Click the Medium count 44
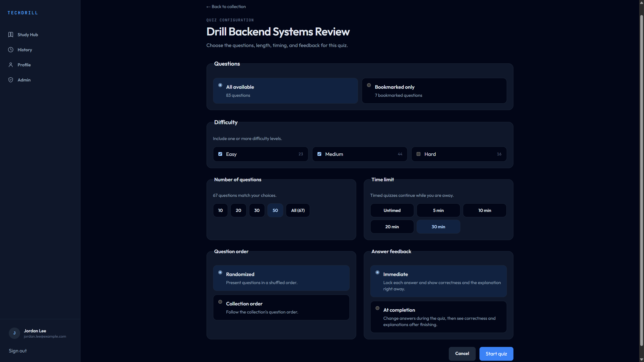Screen dimensions: 644x362 400,154
